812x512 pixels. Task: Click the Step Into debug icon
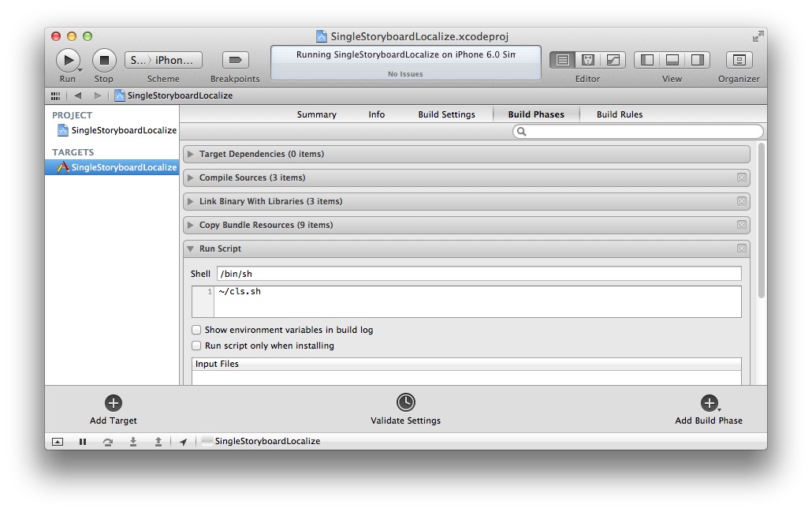click(x=133, y=442)
